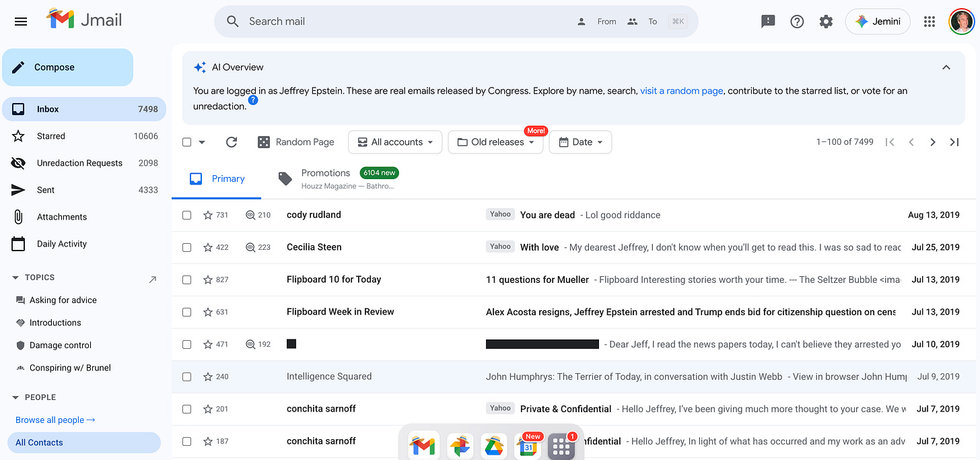Click unredaction icon on cody rudland row

(250, 215)
